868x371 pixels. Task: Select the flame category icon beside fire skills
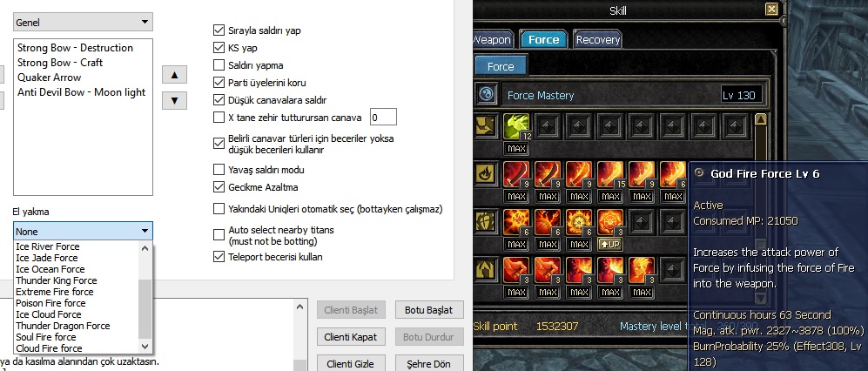pyautogui.click(x=486, y=174)
